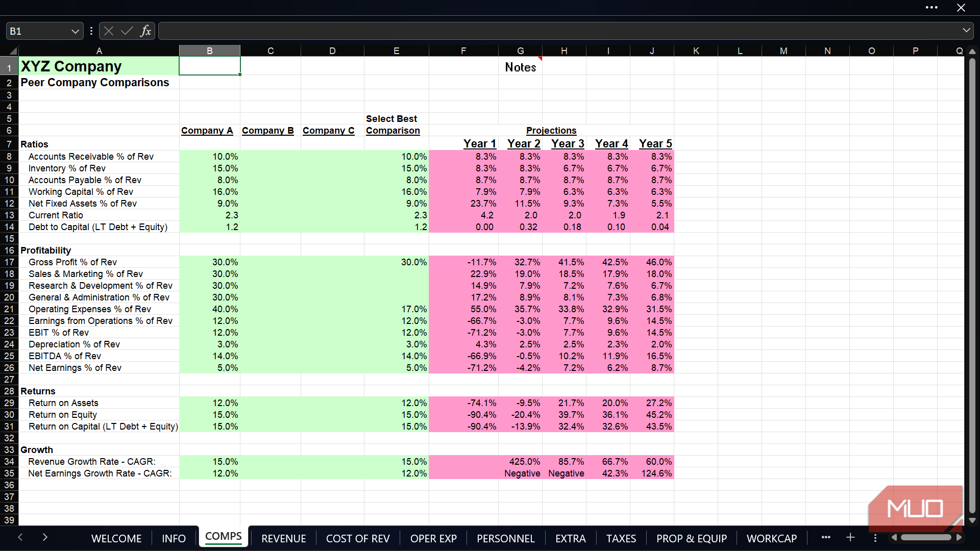Image resolution: width=980 pixels, height=551 pixels.
Task: Switch to the WELCOME sheet tab
Action: (x=116, y=538)
